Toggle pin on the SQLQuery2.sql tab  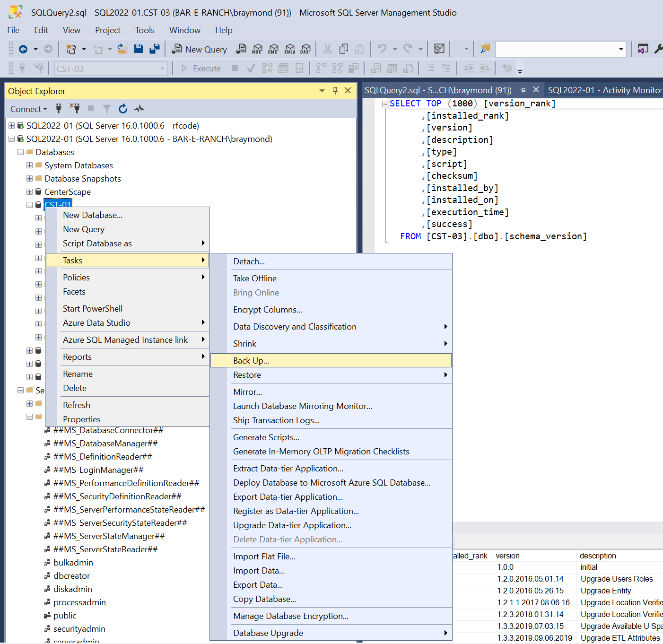click(x=523, y=90)
